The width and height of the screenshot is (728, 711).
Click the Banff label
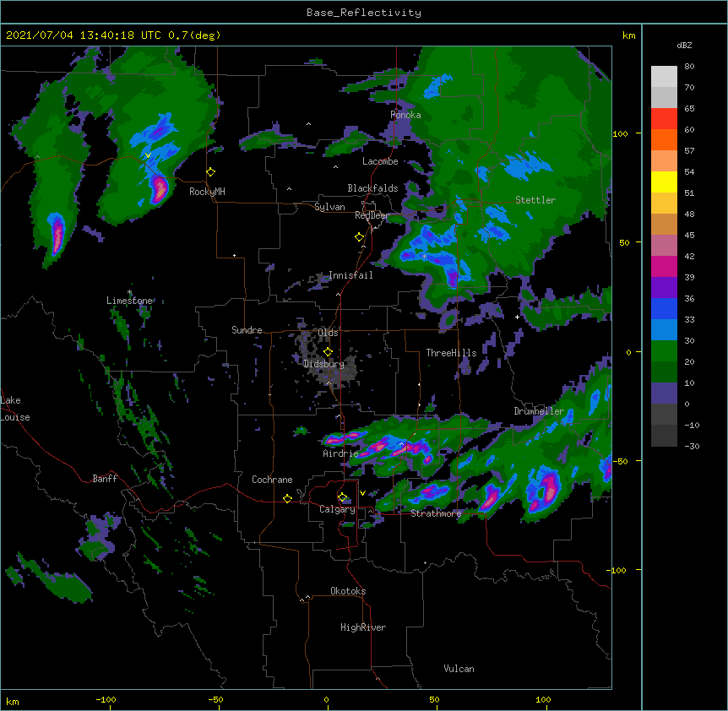(105, 479)
